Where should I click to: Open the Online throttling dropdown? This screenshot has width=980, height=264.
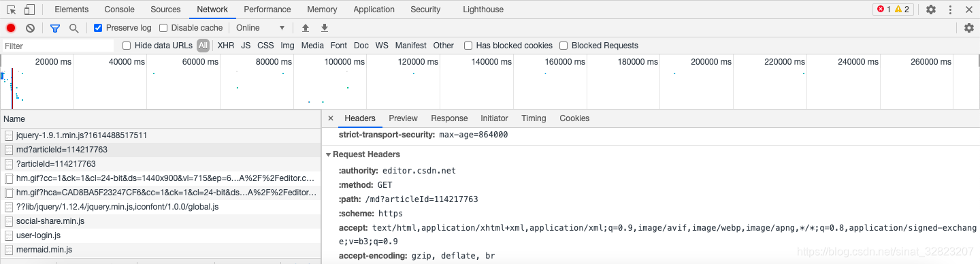[x=260, y=28]
